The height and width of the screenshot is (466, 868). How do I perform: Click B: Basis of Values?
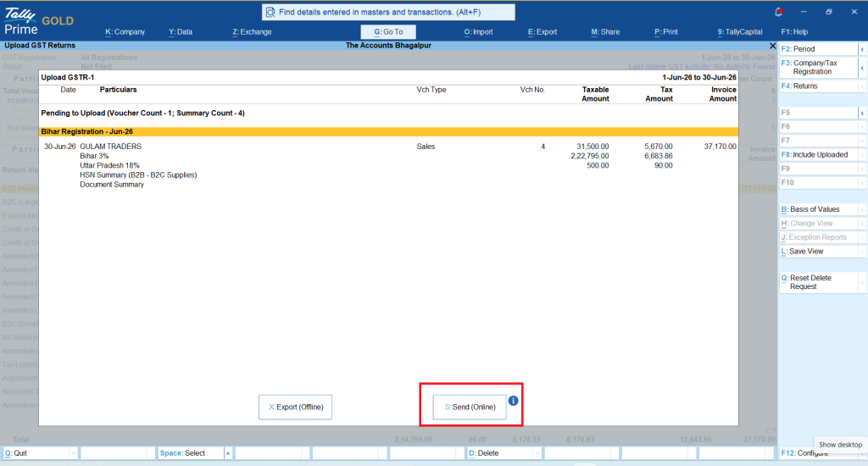point(818,209)
